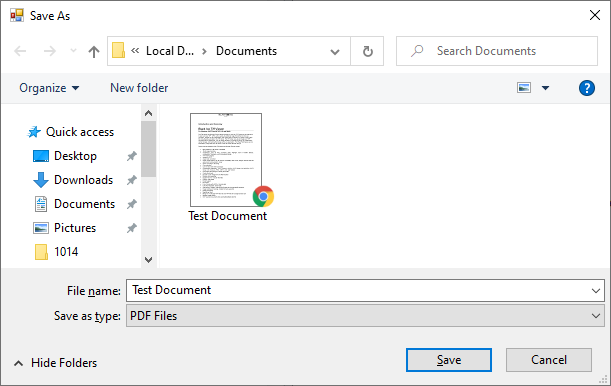Click the navigation pane scroll down arrow
The height and width of the screenshot is (386, 611).
tap(148, 259)
